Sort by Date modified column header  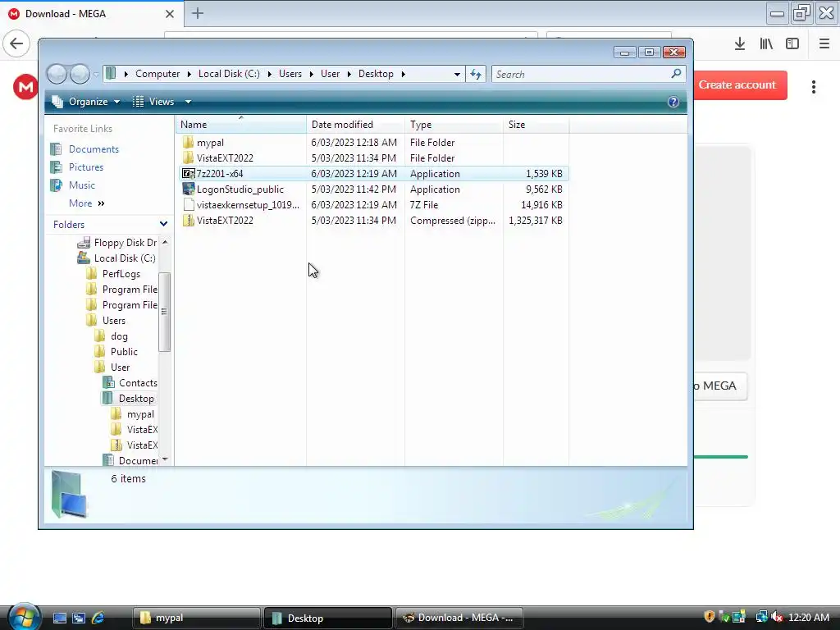click(x=355, y=125)
